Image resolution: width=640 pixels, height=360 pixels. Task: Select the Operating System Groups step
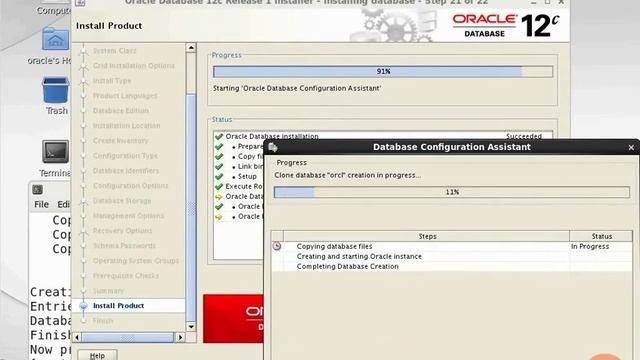point(136,261)
